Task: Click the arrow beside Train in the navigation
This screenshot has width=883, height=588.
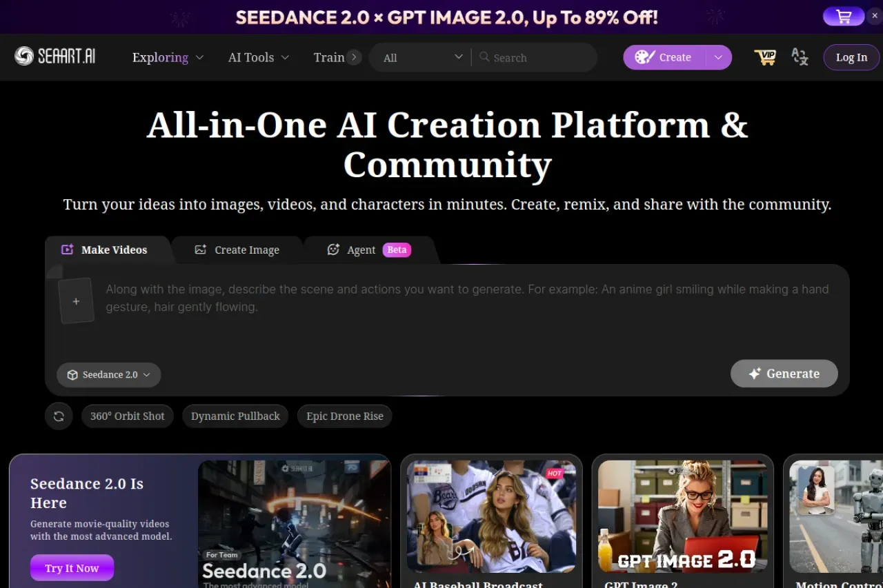Action: (354, 57)
